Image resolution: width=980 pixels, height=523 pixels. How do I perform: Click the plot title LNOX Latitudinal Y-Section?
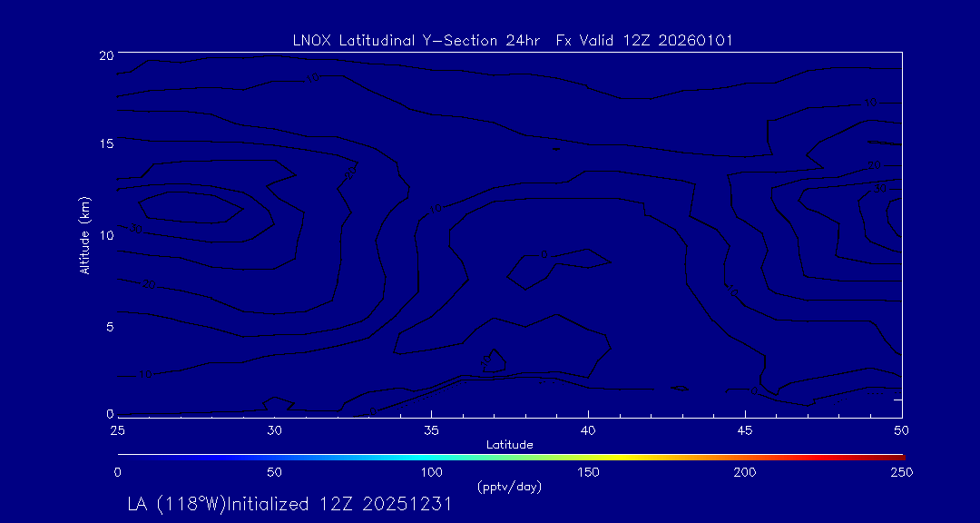[512, 40]
